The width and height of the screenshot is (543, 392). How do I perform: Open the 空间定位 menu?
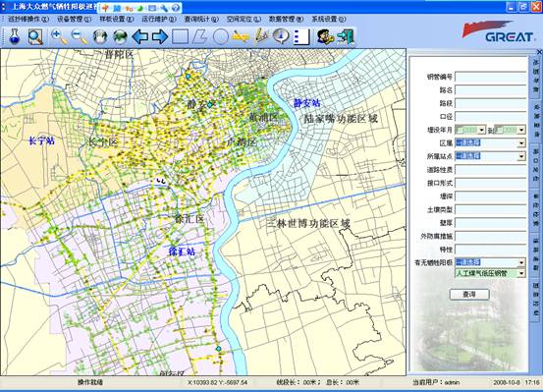(x=244, y=19)
